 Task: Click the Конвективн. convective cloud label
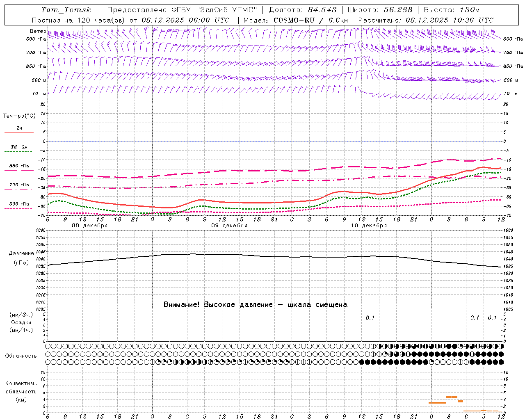pyautogui.click(x=21, y=383)
